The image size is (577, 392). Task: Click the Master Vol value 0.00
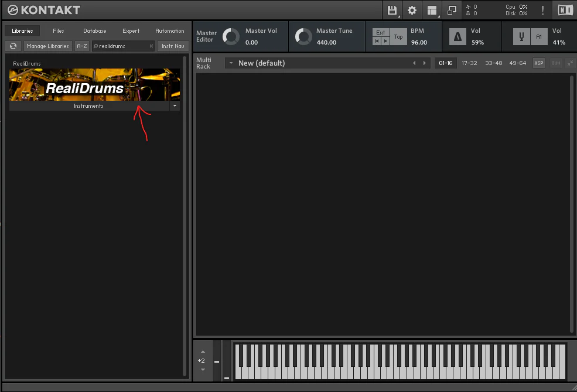[252, 42]
